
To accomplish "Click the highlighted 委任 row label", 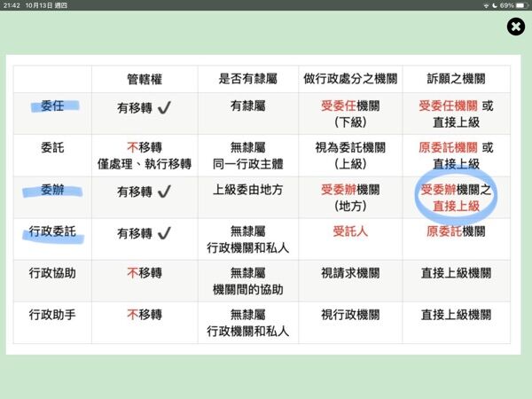I will pyautogui.click(x=52, y=106).
